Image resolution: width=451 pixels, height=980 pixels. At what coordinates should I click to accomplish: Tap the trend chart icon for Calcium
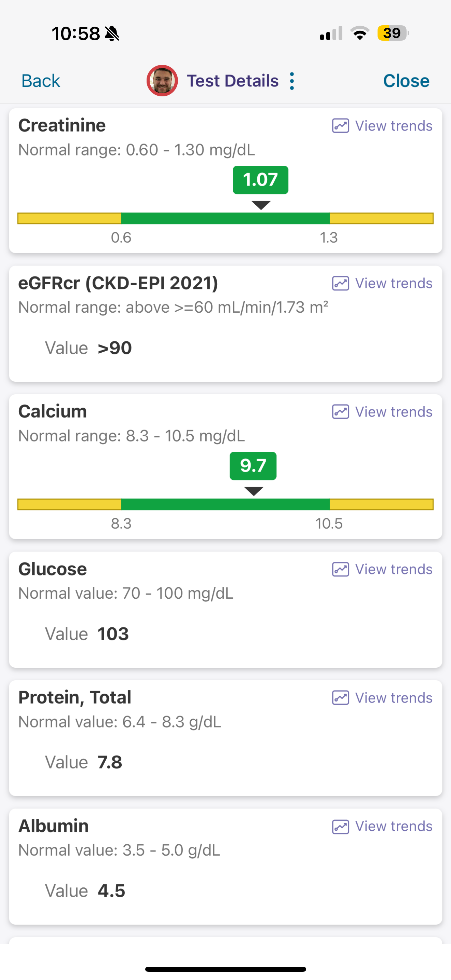(340, 412)
